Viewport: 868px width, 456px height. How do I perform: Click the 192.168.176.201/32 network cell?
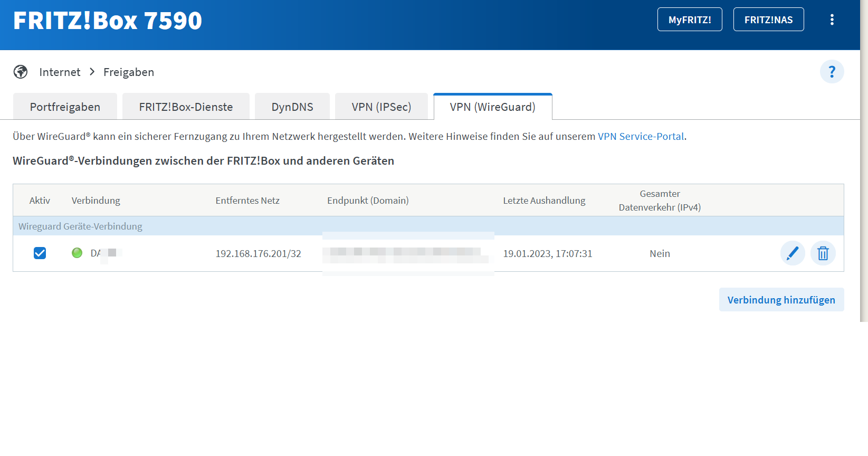[x=258, y=253]
